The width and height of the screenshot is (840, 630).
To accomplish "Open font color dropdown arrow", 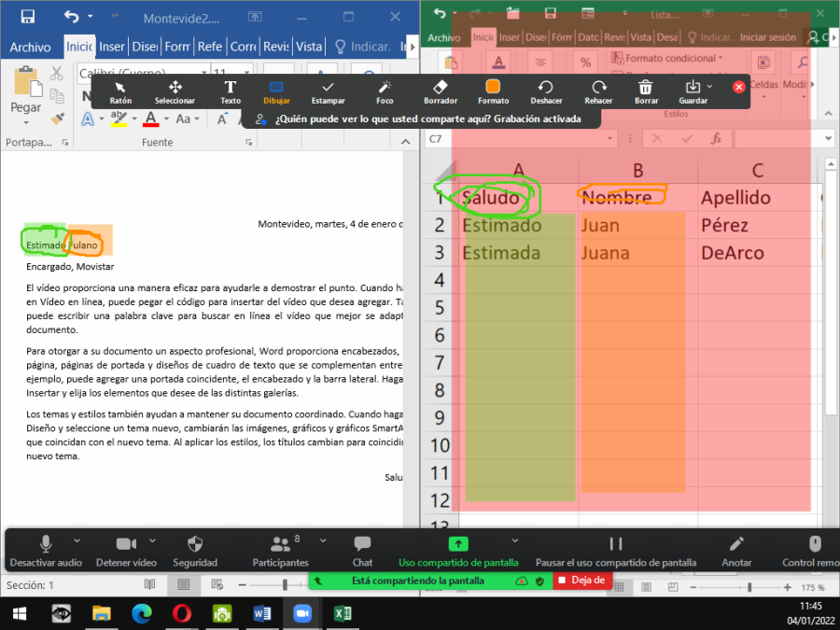I will (166, 119).
